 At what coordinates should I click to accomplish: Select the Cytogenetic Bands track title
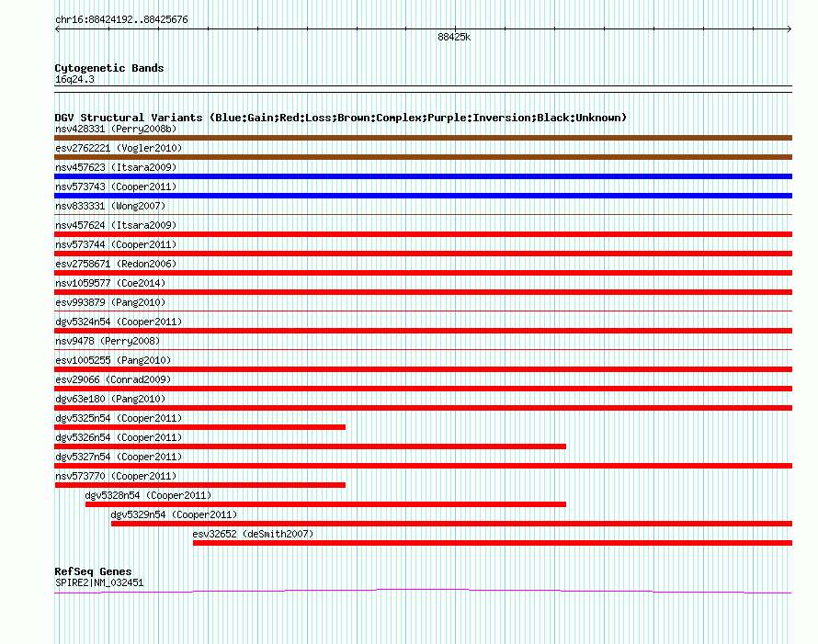click(109, 68)
